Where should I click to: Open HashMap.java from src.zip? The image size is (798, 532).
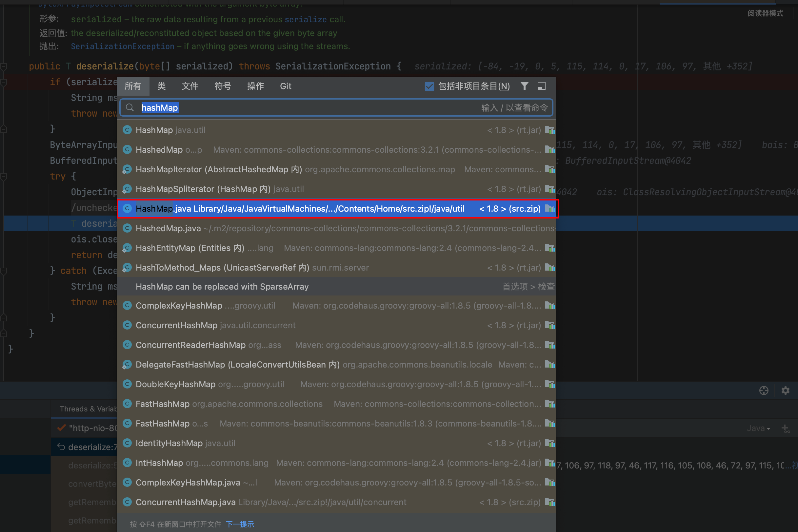(336, 209)
